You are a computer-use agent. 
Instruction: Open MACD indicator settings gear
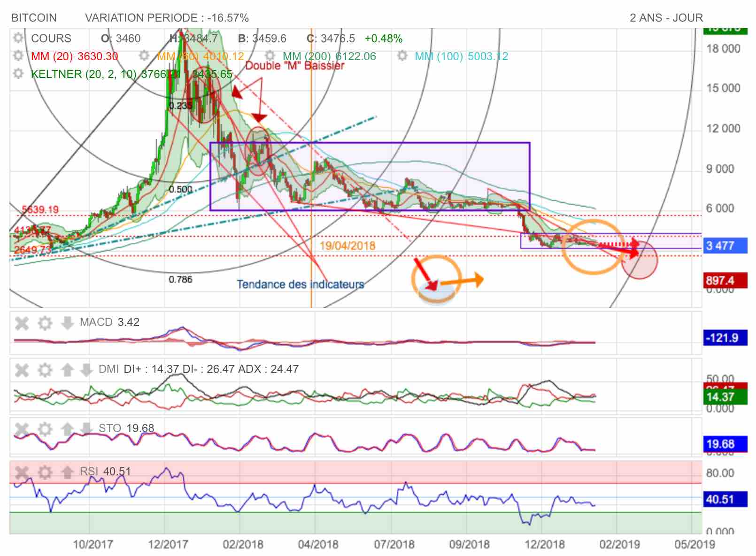click(x=45, y=323)
